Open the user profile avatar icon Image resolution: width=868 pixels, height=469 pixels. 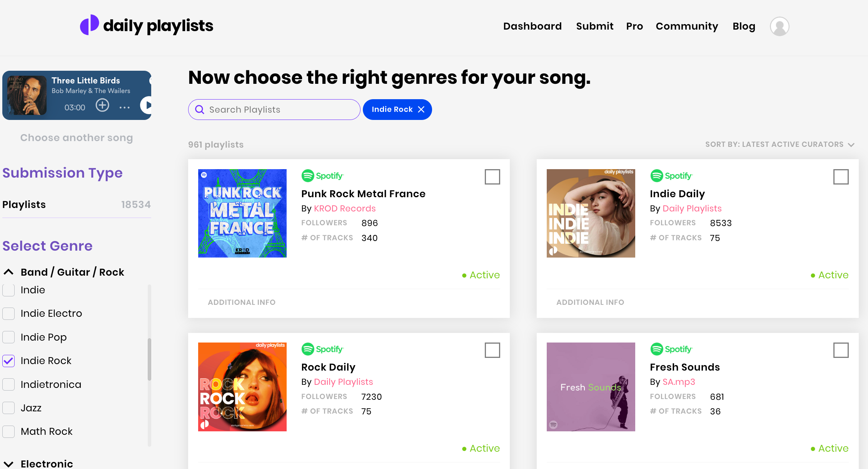pyautogui.click(x=779, y=26)
